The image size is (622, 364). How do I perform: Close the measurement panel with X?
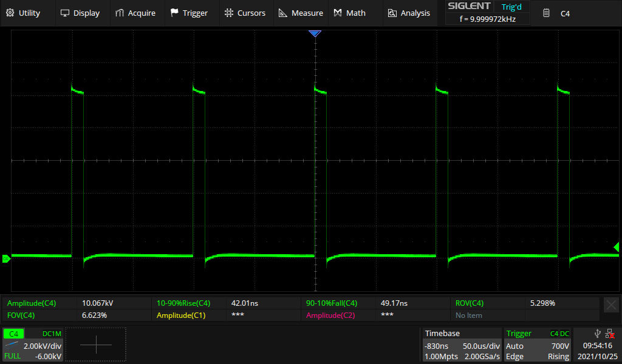pos(611,305)
